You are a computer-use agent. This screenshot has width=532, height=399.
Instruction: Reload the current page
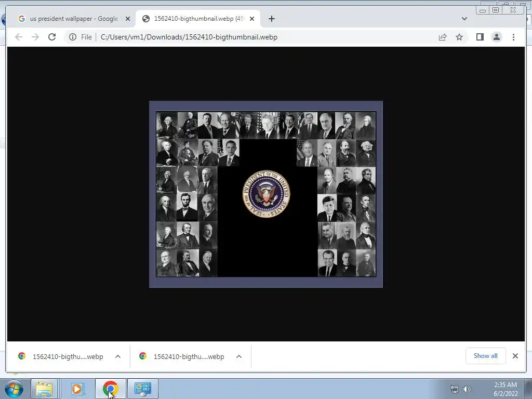coord(52,37)
